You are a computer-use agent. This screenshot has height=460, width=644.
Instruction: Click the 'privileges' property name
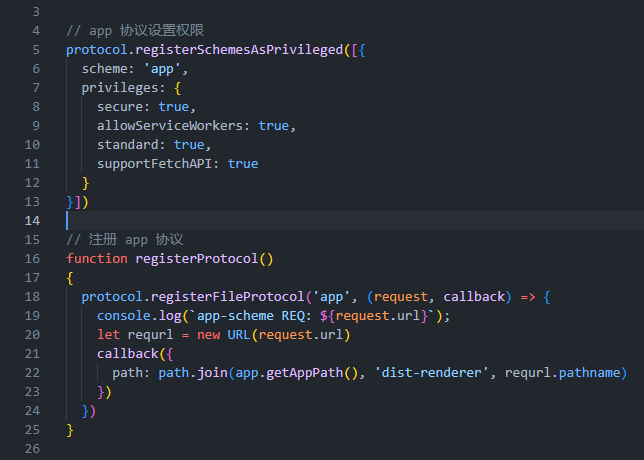(x=120, y=88)
